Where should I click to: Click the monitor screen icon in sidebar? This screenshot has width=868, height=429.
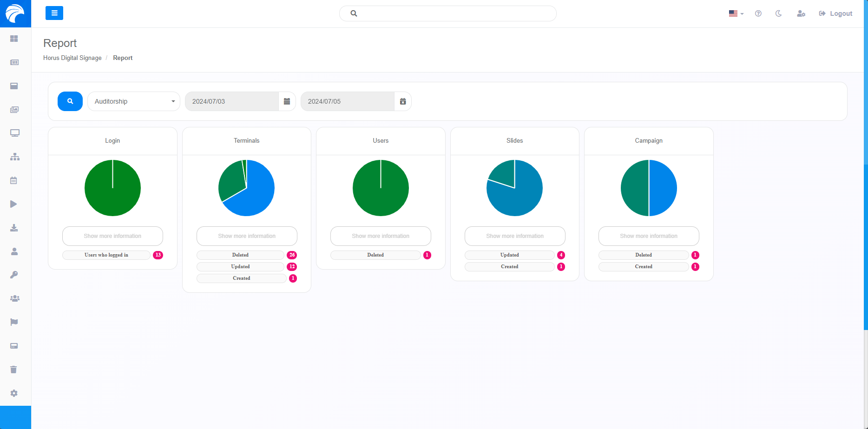click(x=14, y=133)
